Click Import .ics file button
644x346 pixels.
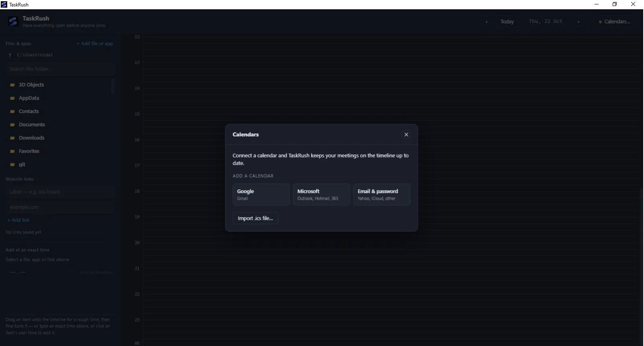click(255, 218)
